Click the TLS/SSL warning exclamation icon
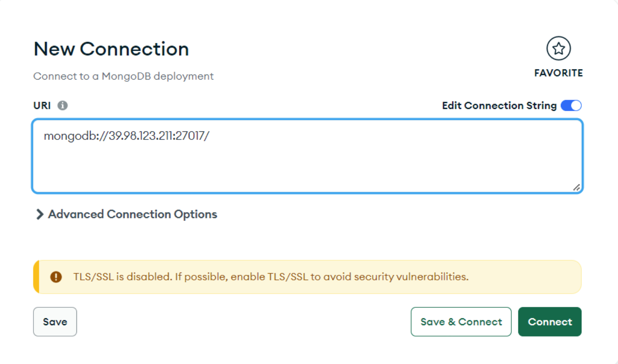Image resolution: width=618 pixels, height=364 pixels. tap(56, 277)
